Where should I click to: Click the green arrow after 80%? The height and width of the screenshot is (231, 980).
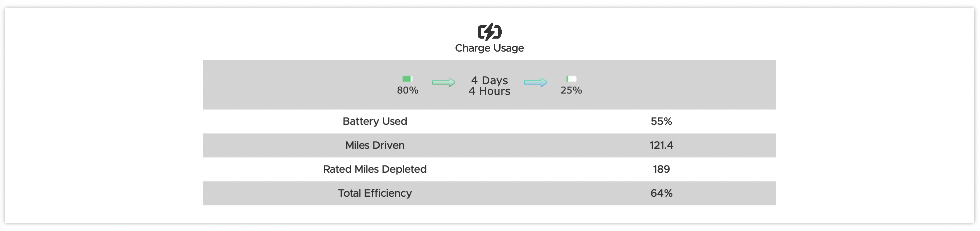pos(444,82)
